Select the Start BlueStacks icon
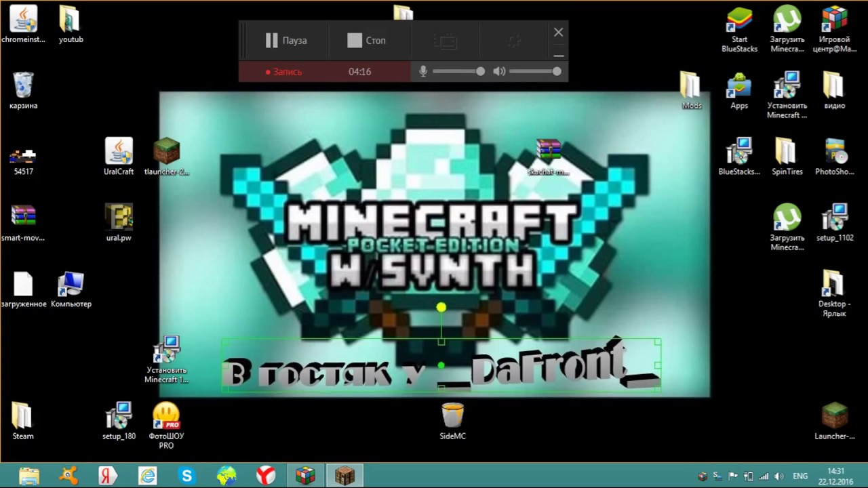This screenshot has height=488, width=868. pos(739,29)
